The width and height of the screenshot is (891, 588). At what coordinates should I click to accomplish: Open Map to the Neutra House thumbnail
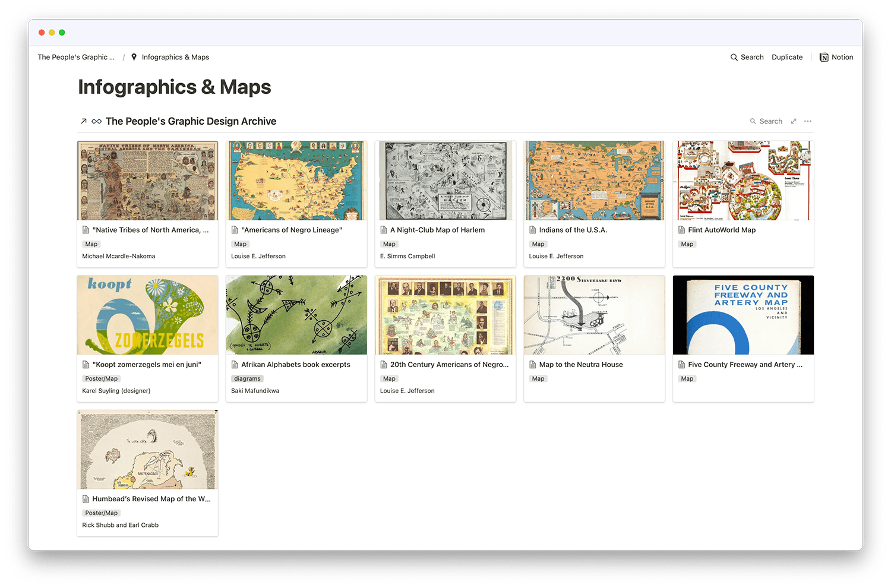tap(595, 315)
